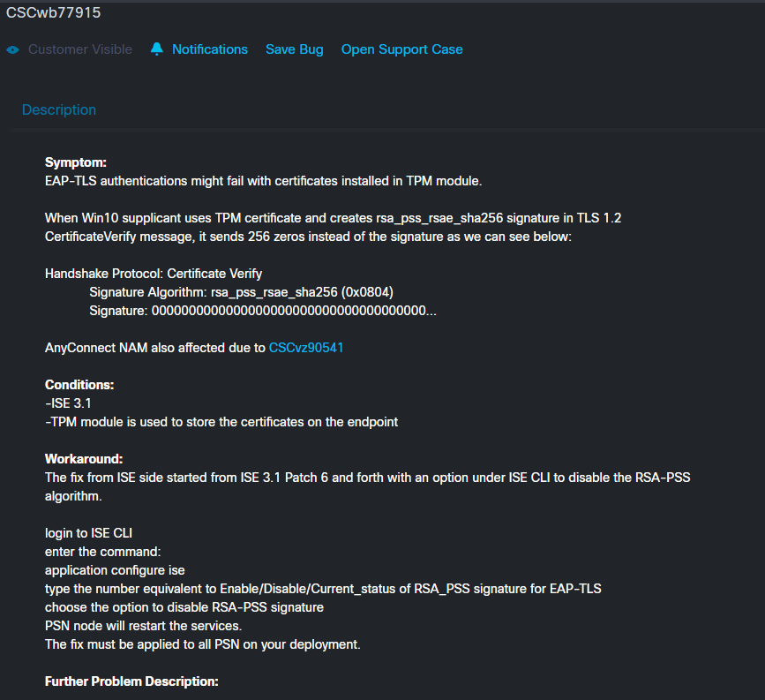
Task: Click the Further Problem Description heading
Action: tap(131, 681)
